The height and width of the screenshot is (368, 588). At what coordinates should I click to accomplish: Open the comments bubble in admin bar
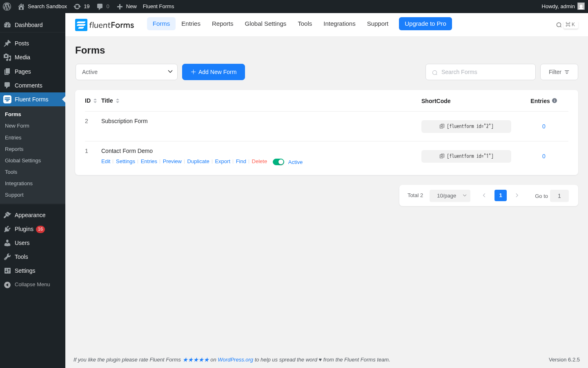(103, 7)
